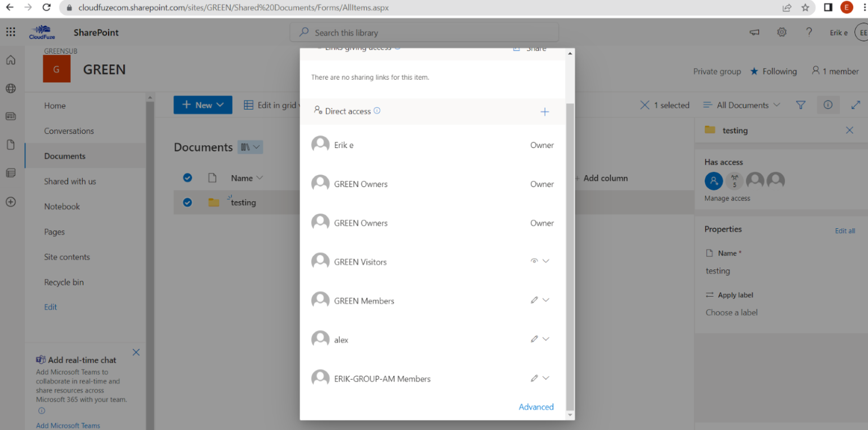Open the Help question mark icon
This screenshot has width=868, height=430.
[809, 32]
